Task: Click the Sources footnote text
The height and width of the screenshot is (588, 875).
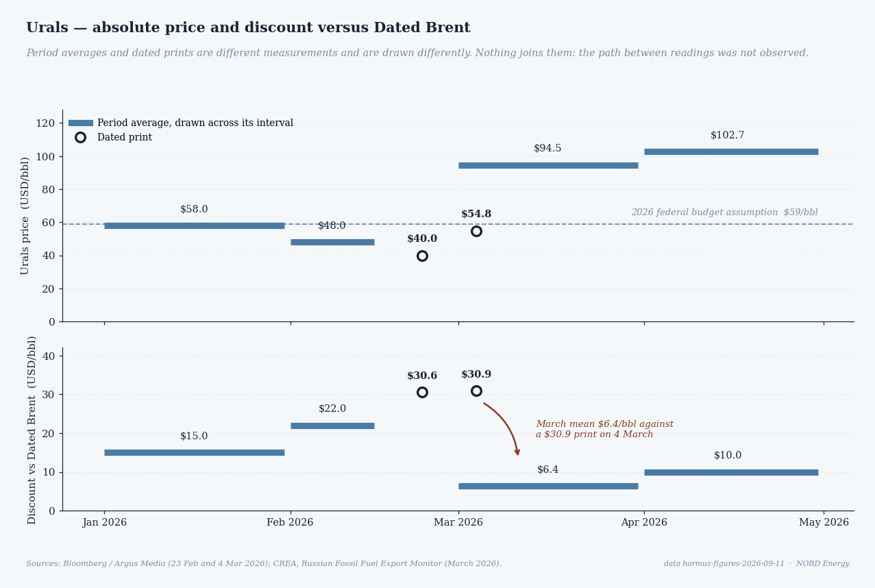Action: (264, 564)
